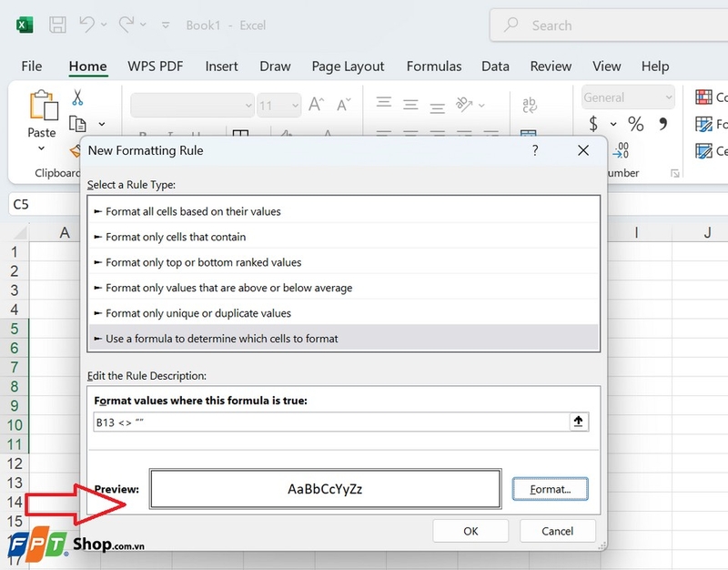
Task: Click the Top Align icon
Action: 383,102
